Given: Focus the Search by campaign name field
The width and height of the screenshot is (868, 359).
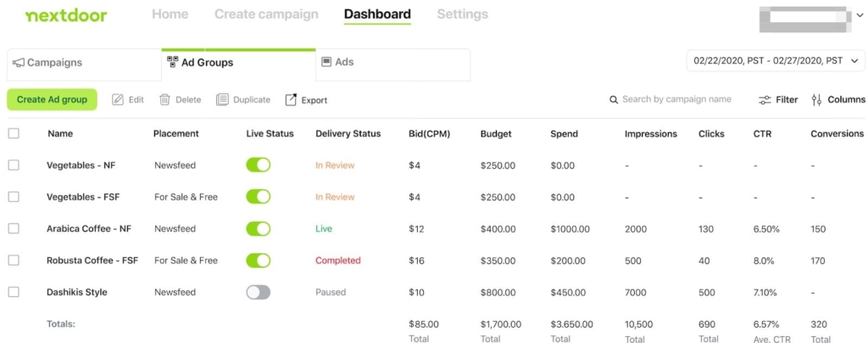Looking at the screenshot, I should tap(676, 99).
